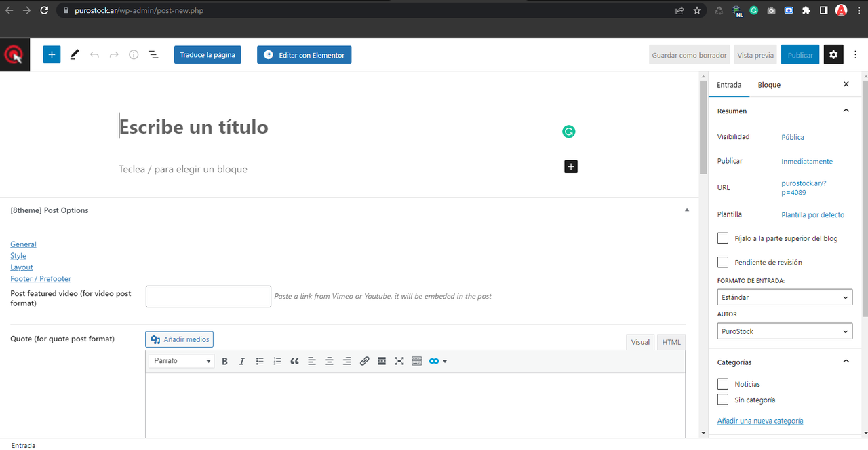Click the Publicar button

(800, 55)
